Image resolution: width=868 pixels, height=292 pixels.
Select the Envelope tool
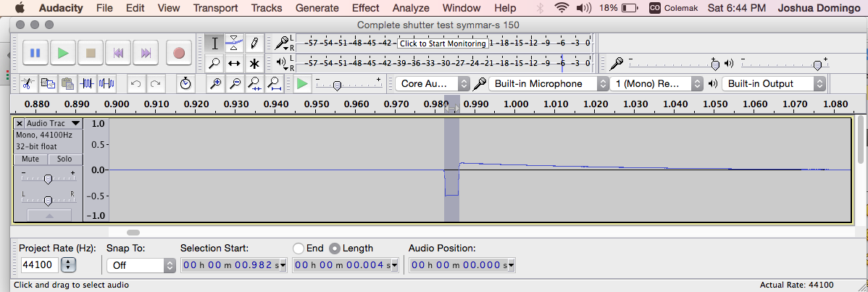coord(234,43)
